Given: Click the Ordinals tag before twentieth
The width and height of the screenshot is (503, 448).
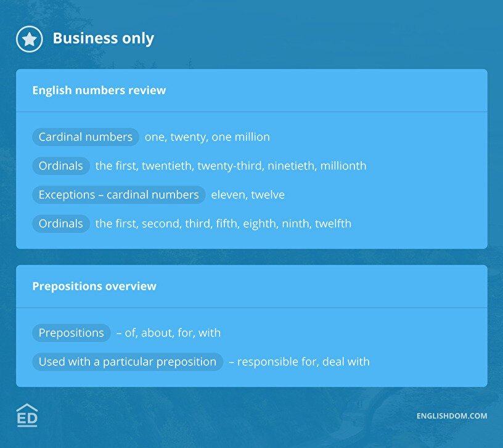Looking at the screenshot, I should click(61, 166).
